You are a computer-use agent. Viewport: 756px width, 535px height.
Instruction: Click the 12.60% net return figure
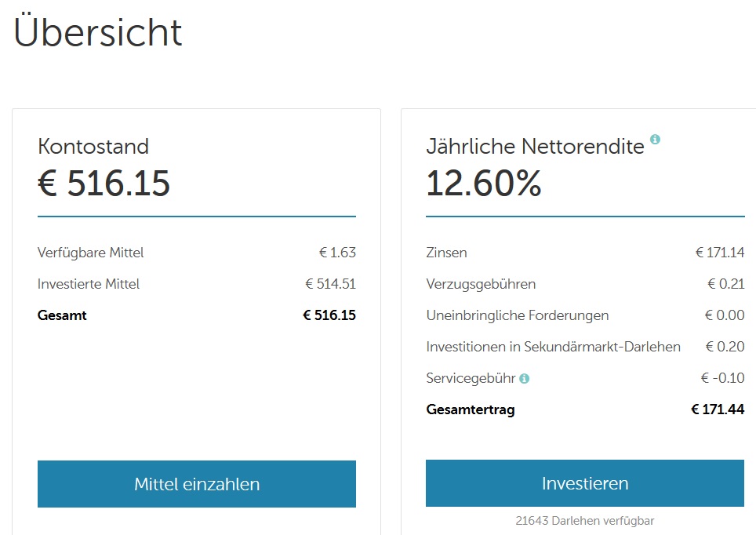click(484, 184)
